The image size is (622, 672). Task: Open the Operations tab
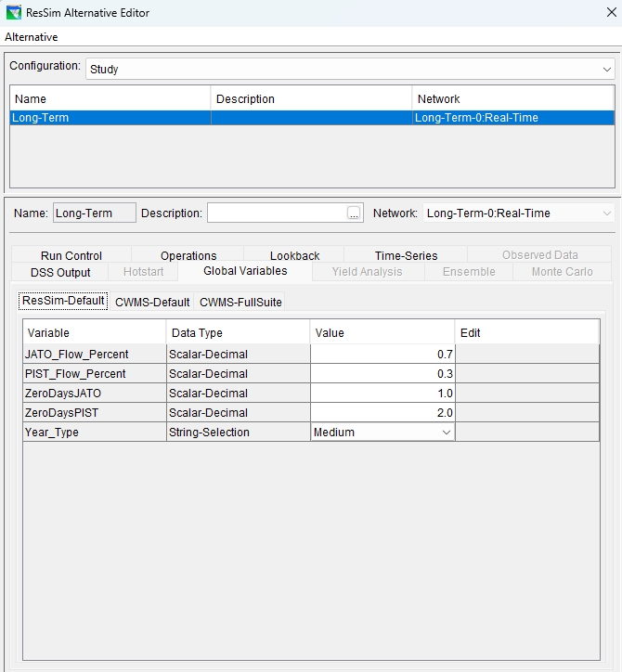tap(188, 255)
